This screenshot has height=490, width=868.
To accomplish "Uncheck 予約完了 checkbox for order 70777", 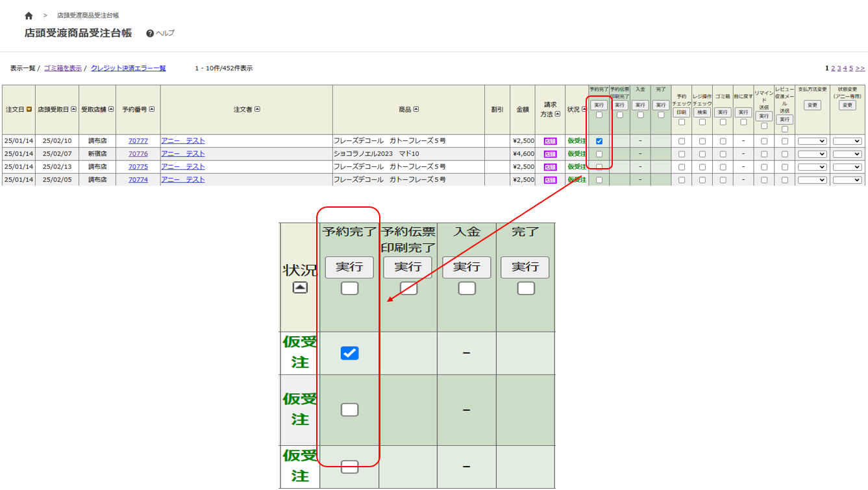I will click(x=599, y=141).
